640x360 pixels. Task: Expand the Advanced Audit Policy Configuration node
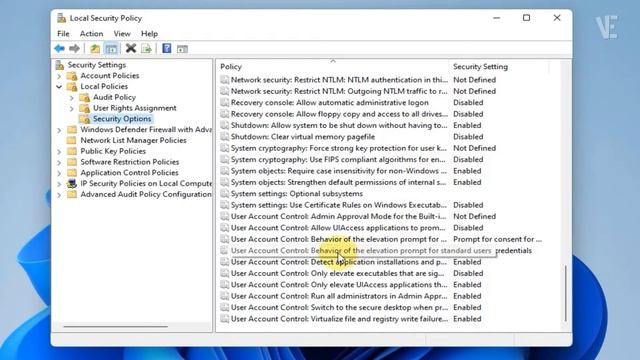pyautogui.click(x=59, y=195)
